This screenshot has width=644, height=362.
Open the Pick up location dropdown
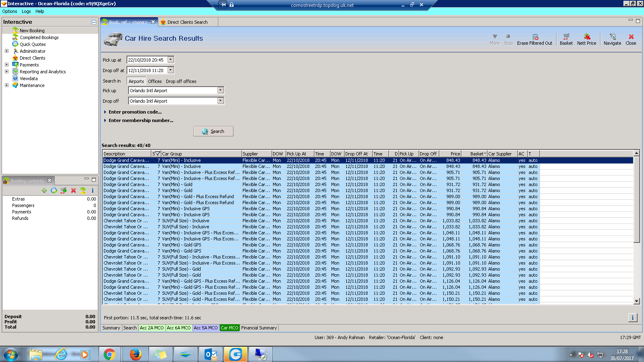pyautogui.click(x=220, y=90)
